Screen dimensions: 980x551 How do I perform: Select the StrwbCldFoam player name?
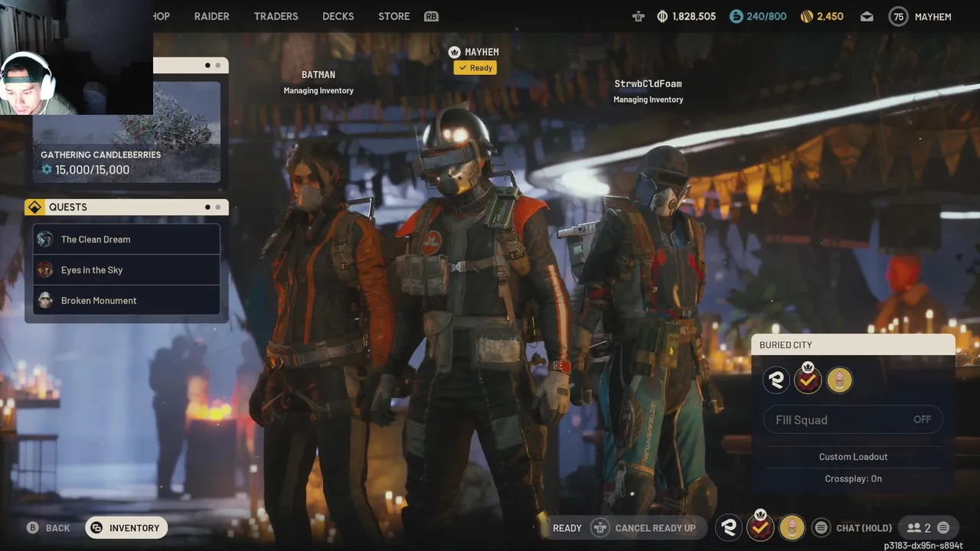(x=648, y=83)
